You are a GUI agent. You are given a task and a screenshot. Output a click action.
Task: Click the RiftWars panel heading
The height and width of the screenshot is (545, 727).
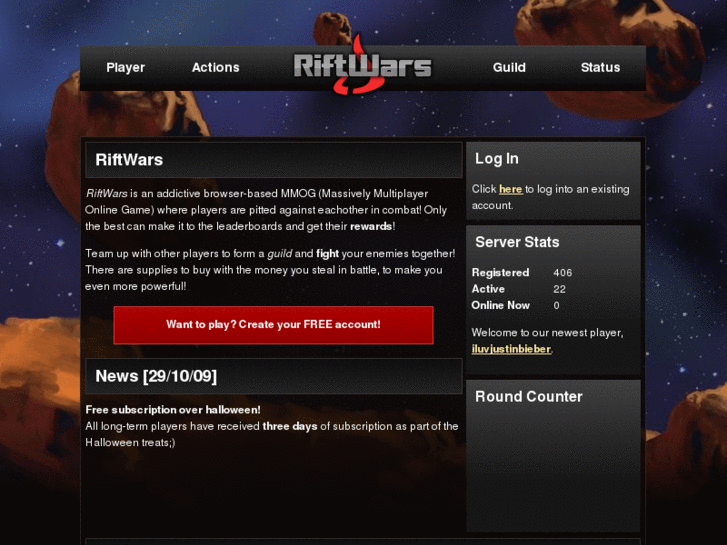pos(129,160)
